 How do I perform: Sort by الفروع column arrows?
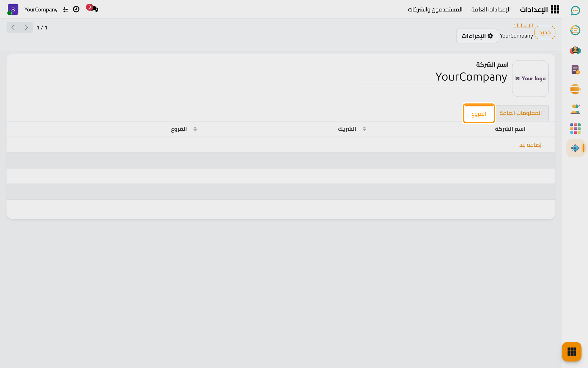tap(195, 129)
